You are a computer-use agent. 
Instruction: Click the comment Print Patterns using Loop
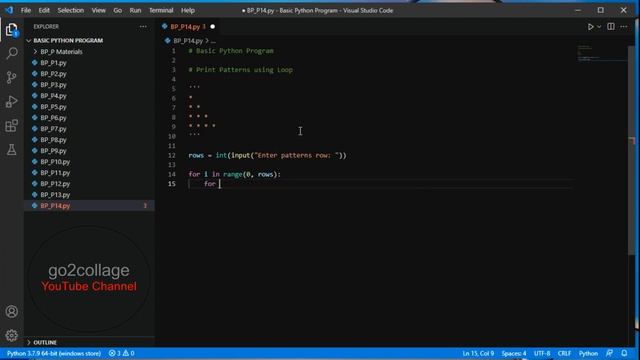point(240,70)
